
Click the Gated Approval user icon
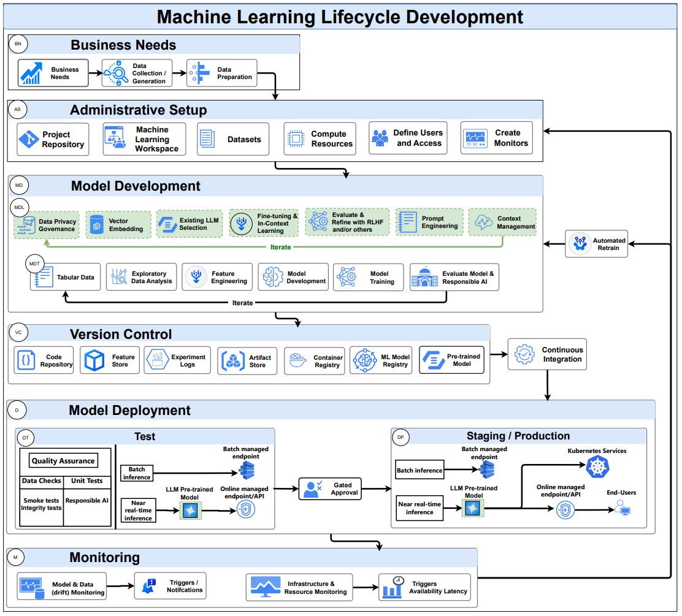313,489
